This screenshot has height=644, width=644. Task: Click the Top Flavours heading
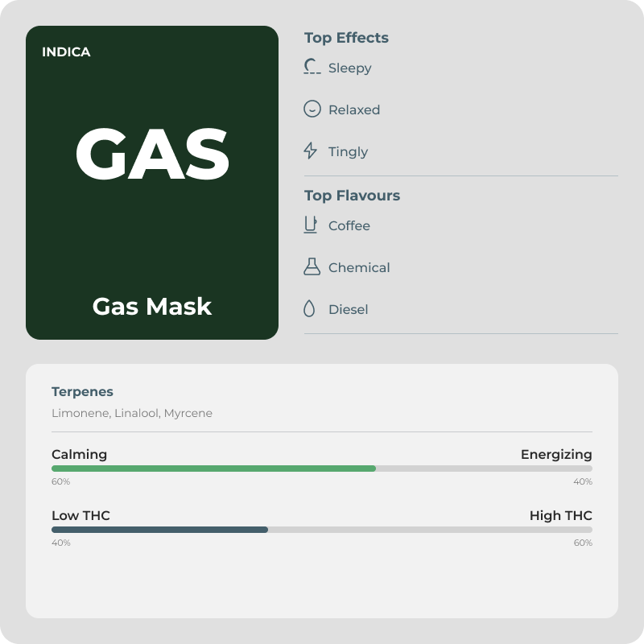pyautogui.click(x=352, y=196)
